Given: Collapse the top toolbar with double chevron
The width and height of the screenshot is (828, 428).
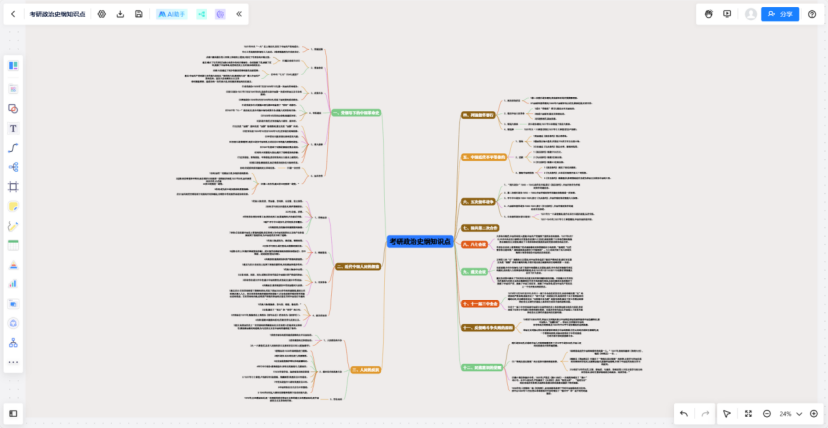Looking at the screenshot, I should coord(239,14).
